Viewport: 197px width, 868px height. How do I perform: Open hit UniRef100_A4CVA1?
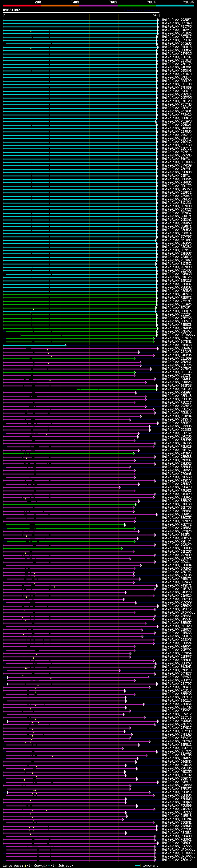click(x=177, y=67)
